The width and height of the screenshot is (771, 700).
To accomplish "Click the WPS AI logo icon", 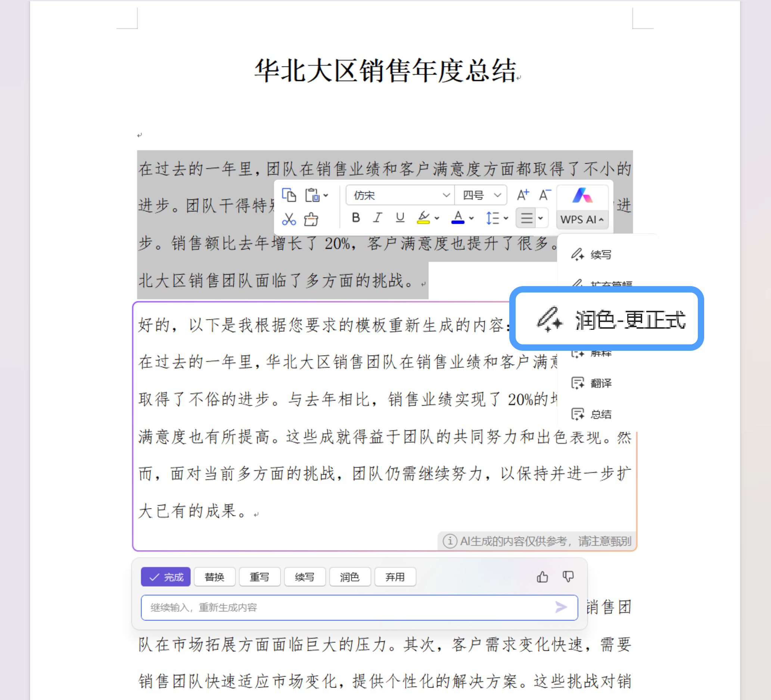I will tap(582, 196).
